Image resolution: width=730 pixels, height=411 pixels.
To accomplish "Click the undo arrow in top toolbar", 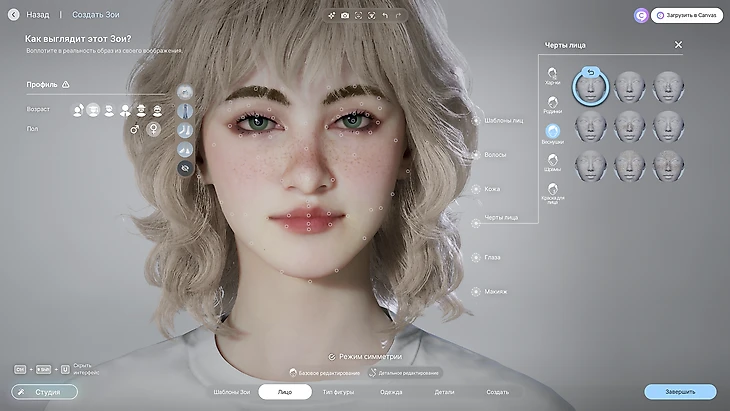I will point(386,15).
